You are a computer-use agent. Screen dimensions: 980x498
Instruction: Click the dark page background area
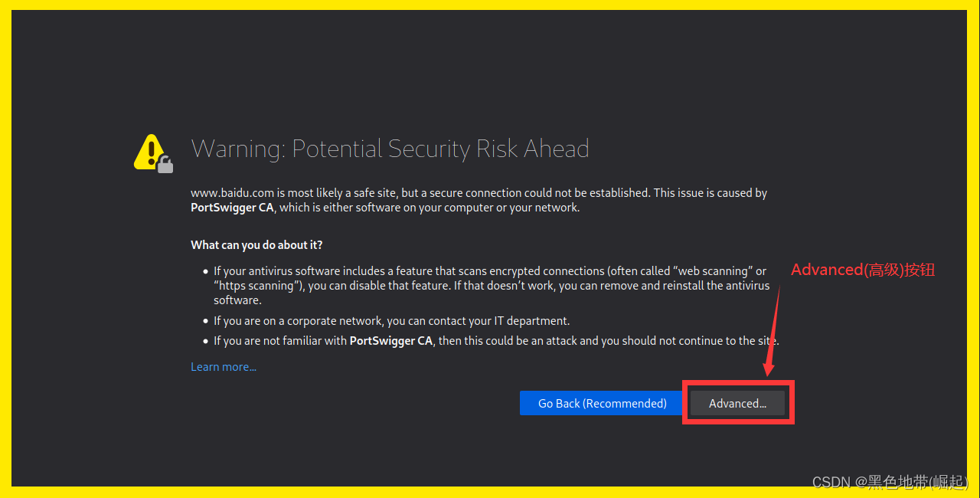tap(490, 77)
